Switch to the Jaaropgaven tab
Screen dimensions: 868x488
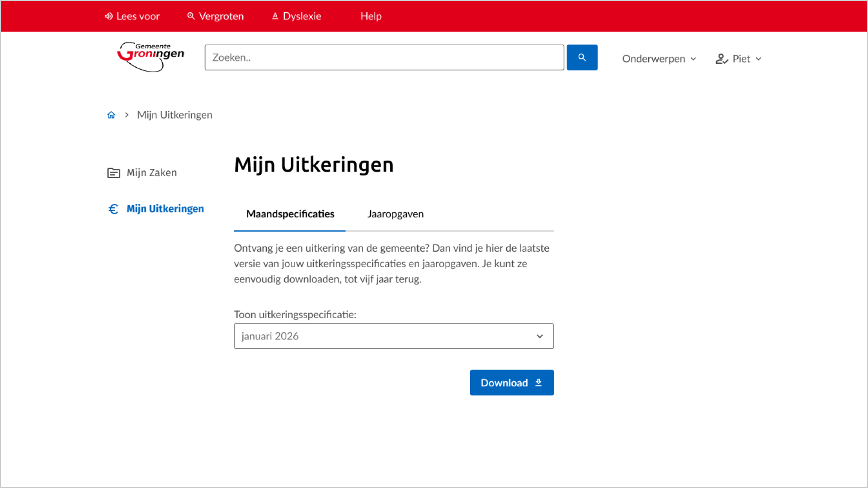pyautogui.click(x=396, y=214)
